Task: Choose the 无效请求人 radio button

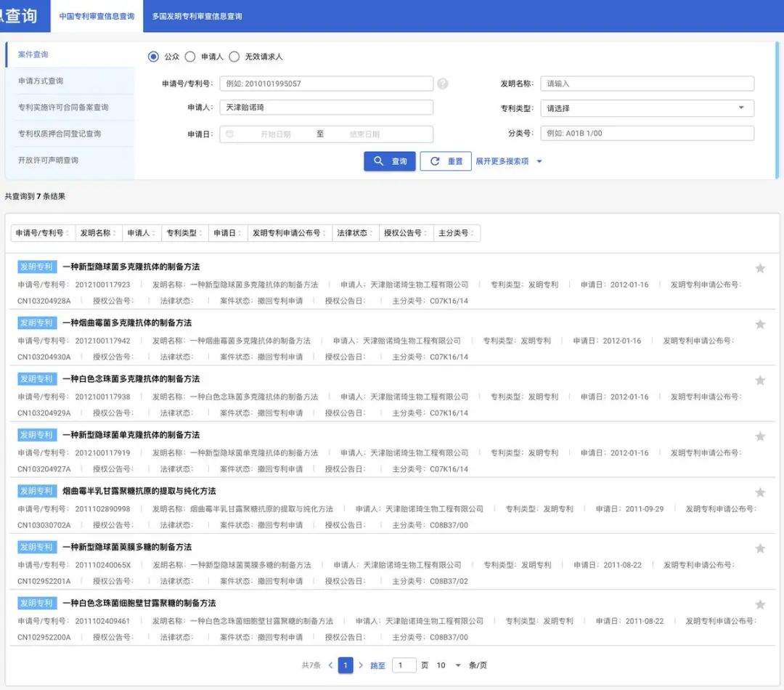Action: (234, 57)
